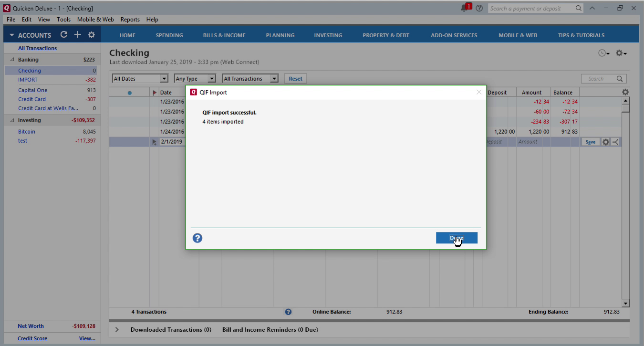Image resolution: width=644 pixels, height=346 pixels.
Task: Open the Edit menu
Action: (x=27, y=20)
